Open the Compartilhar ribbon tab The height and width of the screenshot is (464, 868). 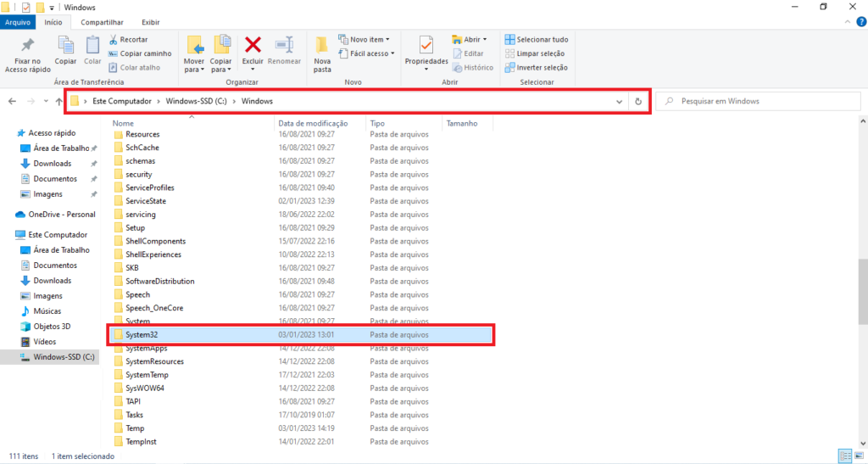coord(101,22)
